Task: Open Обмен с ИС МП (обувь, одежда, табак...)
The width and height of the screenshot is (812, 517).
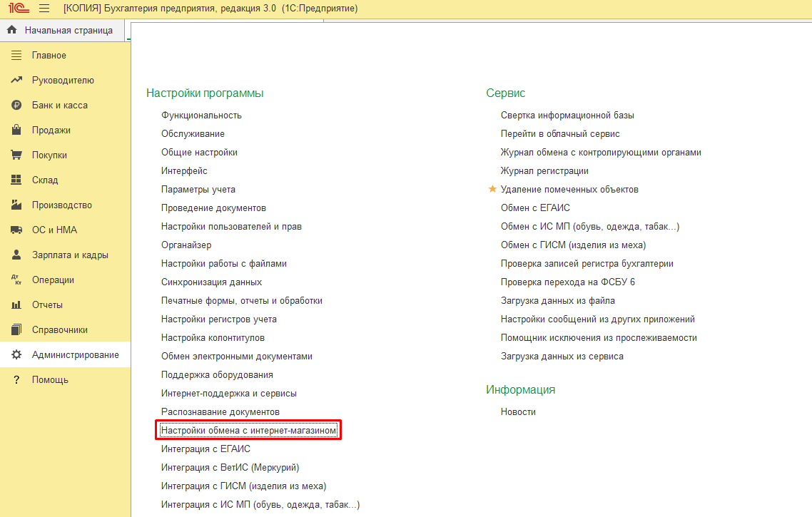Action: (590, 227)
